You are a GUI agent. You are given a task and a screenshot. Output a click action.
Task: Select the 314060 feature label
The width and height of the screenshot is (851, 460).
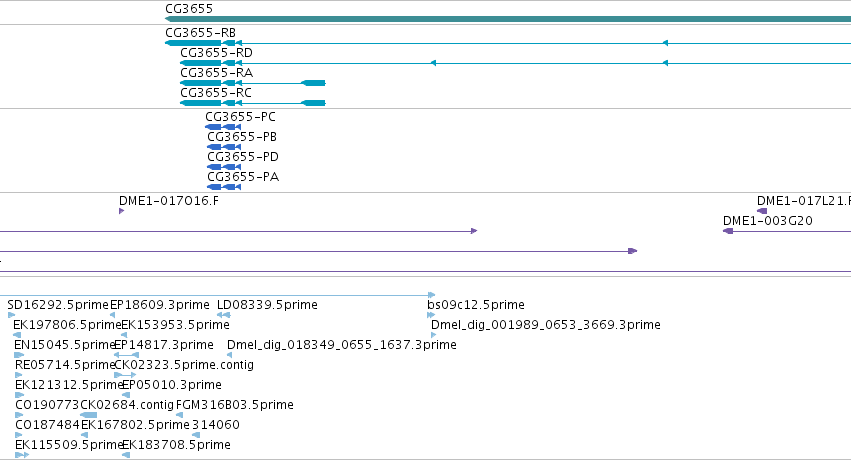pyautogui.click(x=215, y=425)
